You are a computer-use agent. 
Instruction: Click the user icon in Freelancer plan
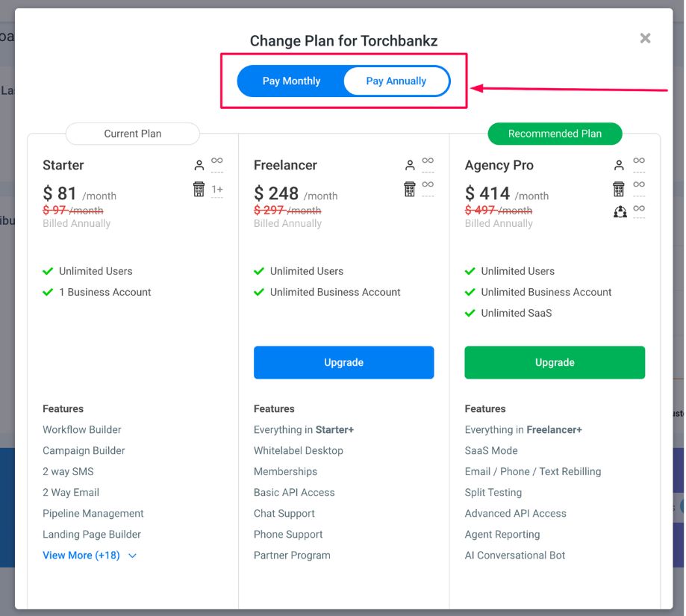point(410,165)
